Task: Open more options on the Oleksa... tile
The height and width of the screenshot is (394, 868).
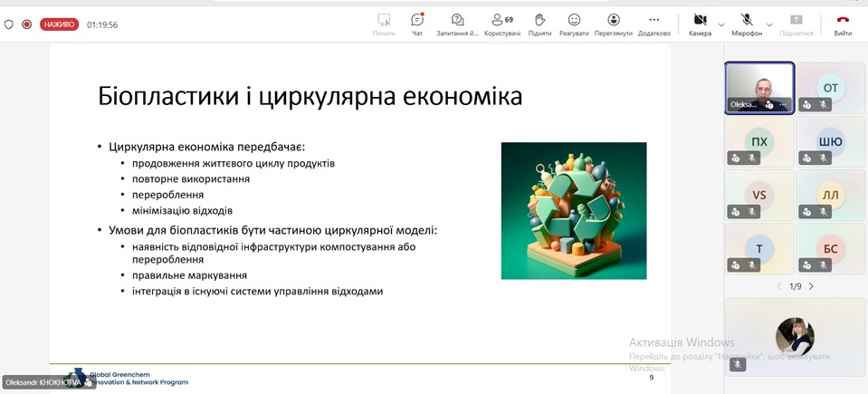Action: click(x=783, y=105)
